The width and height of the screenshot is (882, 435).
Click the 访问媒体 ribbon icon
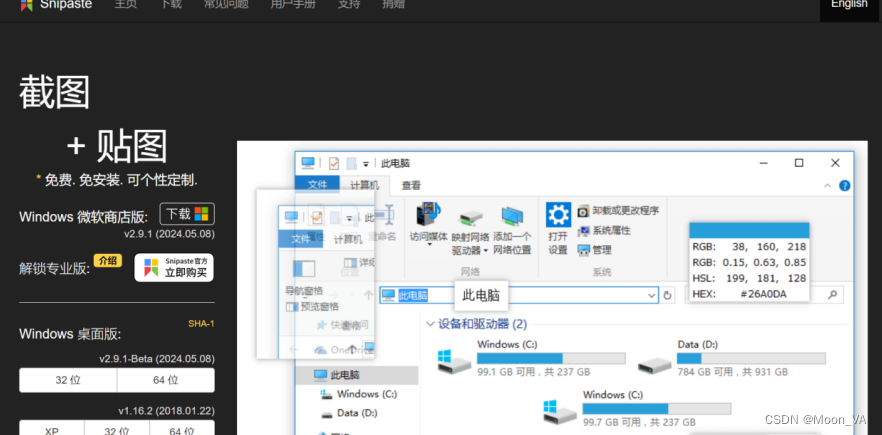tap(429, 214)
